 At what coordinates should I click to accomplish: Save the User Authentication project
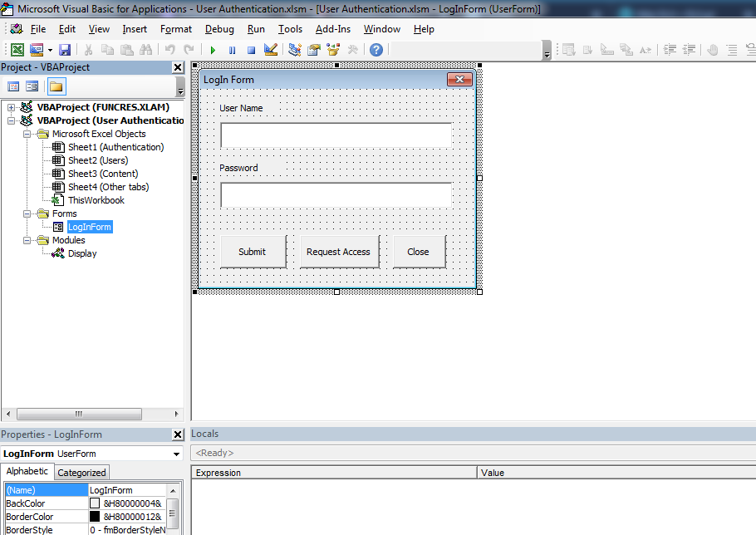(x=63, y=49)
